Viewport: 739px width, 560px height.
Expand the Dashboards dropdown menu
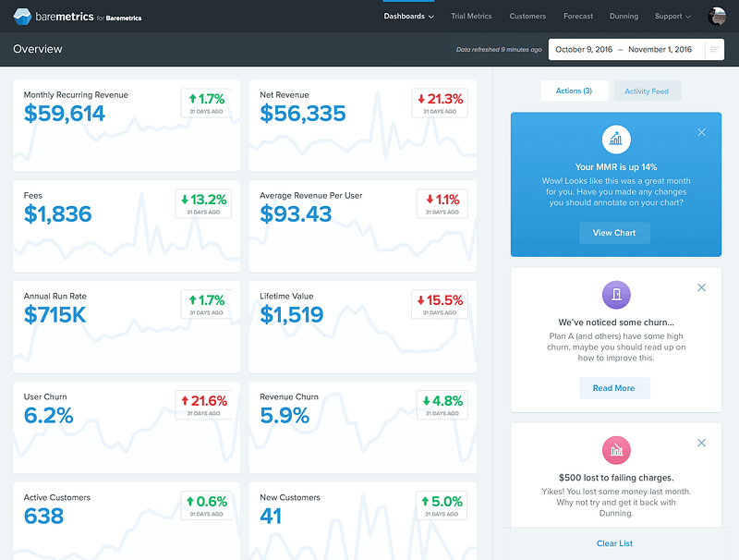pos(408,16)
